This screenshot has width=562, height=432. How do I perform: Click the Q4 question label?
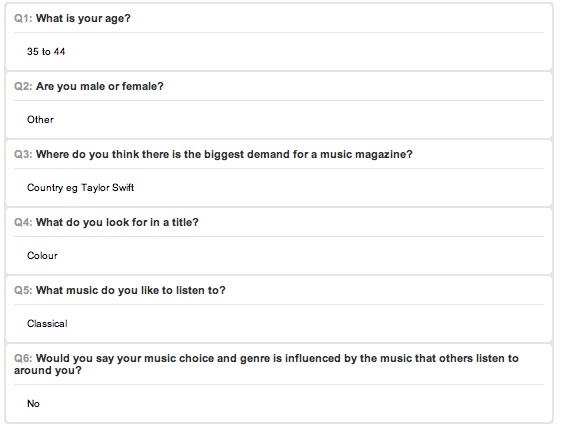[x=23, y=222]
